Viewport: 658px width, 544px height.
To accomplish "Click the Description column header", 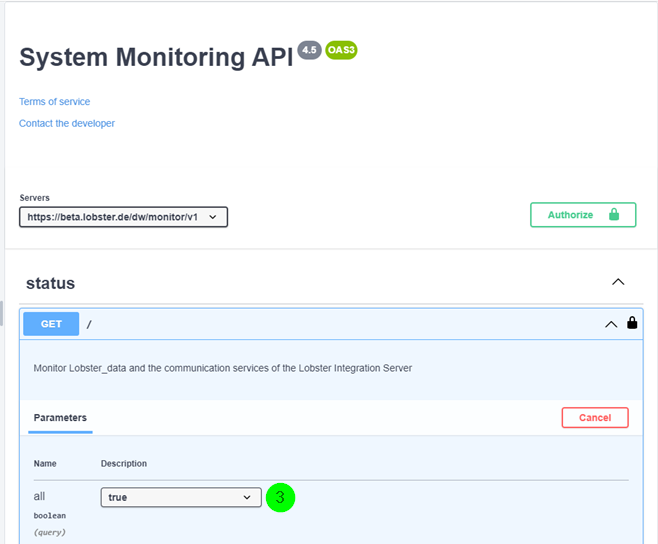I will point(124,464).
